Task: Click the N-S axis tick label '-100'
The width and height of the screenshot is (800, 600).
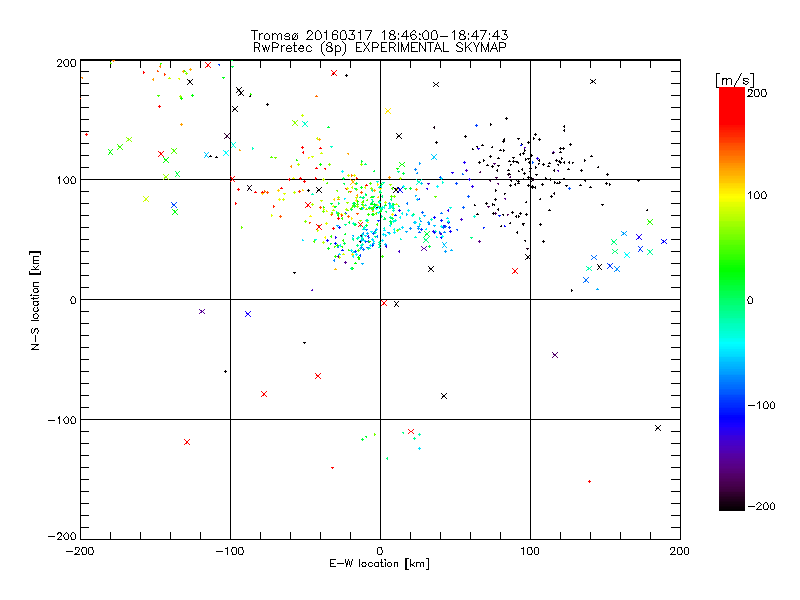Action: (x=62, y=420)
